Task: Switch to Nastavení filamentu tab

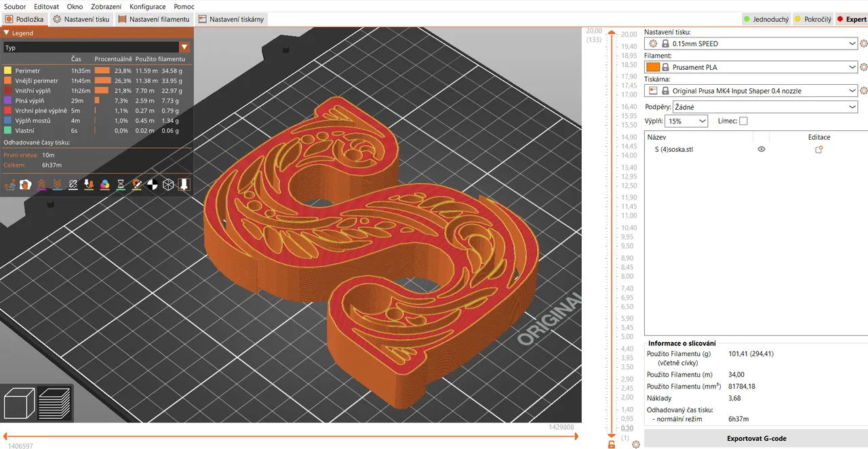Action: [154, 19]
